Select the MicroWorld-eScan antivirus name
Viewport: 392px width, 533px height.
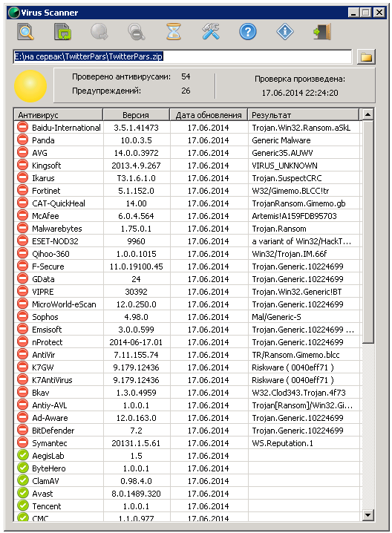click(x=64, y=304)
